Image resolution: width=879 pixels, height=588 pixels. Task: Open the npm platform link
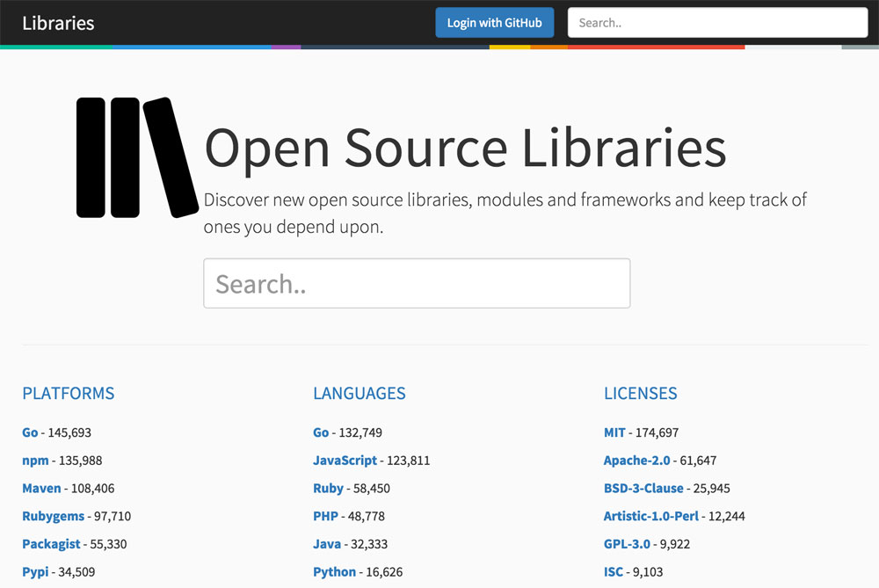click(35, 461)
